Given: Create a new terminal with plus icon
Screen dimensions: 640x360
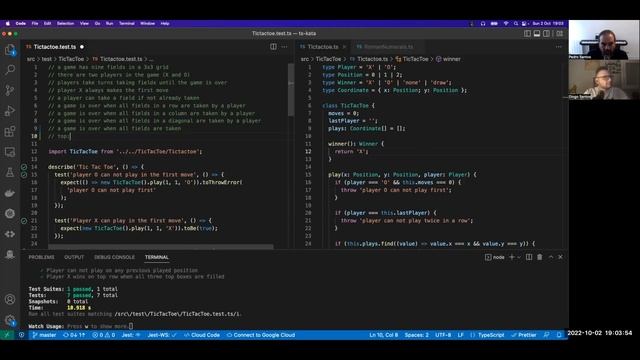Looking at the screenshot, I should tap(511, 257).
